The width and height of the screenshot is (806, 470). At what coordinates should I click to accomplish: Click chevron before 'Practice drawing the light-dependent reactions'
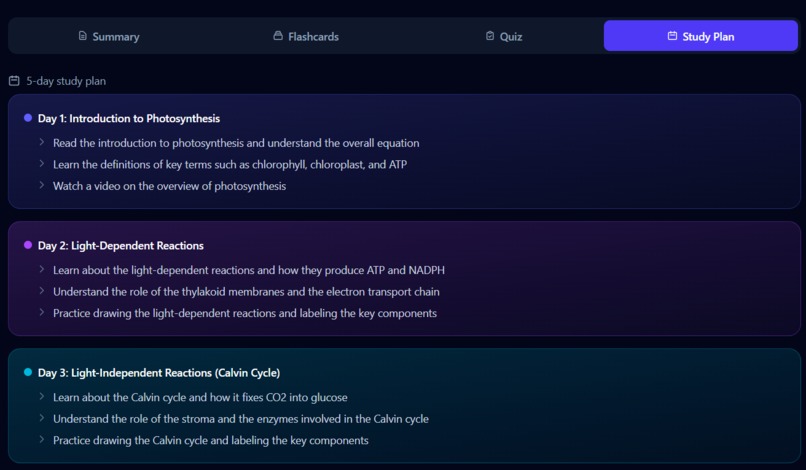(x=42, y=313)
